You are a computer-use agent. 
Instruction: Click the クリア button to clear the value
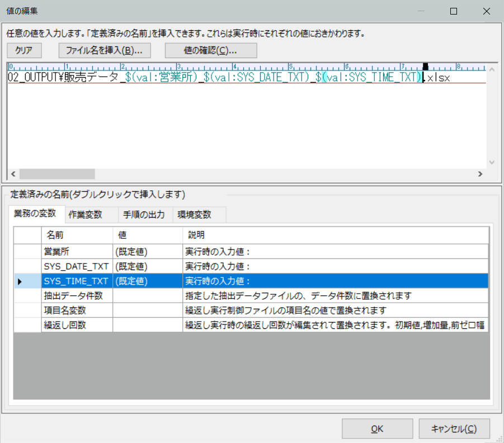click(x=23, y=50)
